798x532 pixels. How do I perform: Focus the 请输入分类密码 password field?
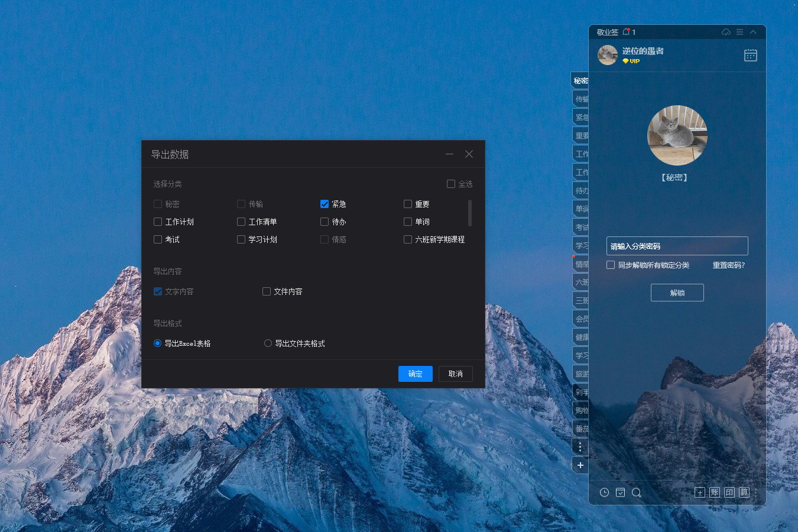tap(677, 246)
